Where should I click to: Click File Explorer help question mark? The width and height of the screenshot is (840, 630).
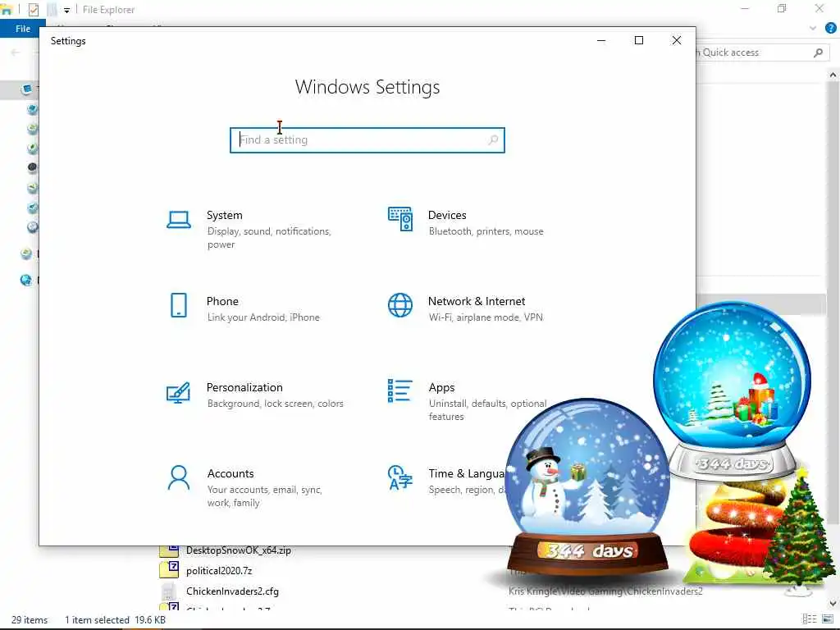[830, 28]
